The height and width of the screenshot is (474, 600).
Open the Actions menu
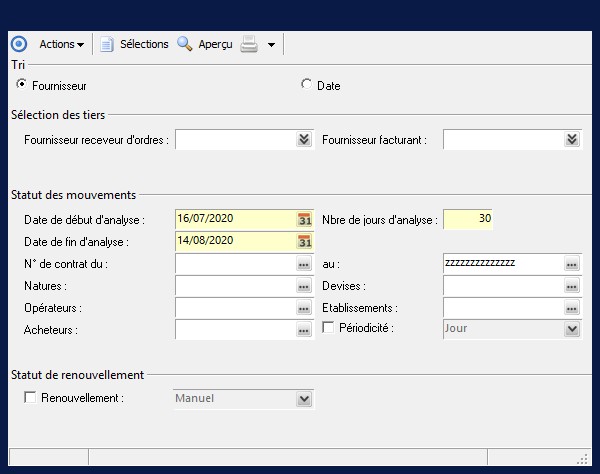[61, 44]
